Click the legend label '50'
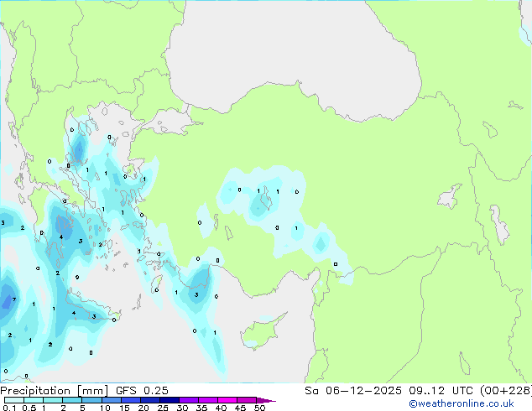This screenshot has width=532, height=411. (259, 408)
